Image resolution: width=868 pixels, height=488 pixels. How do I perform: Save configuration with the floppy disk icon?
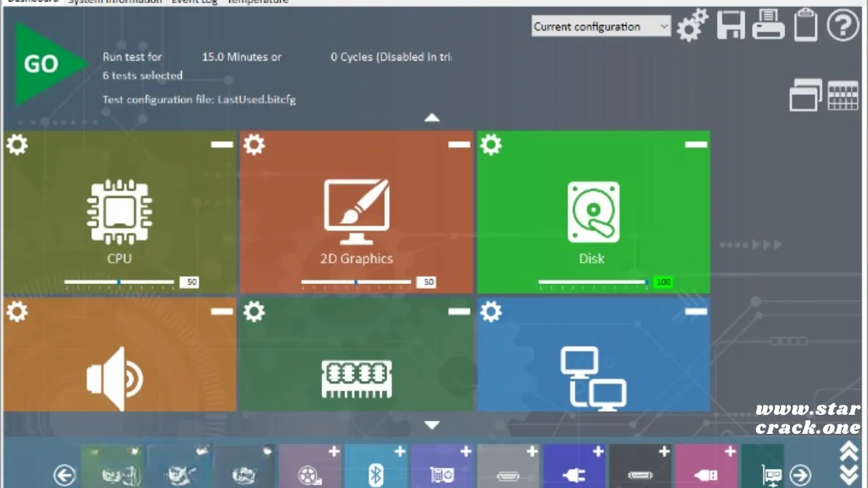[731, 26]
